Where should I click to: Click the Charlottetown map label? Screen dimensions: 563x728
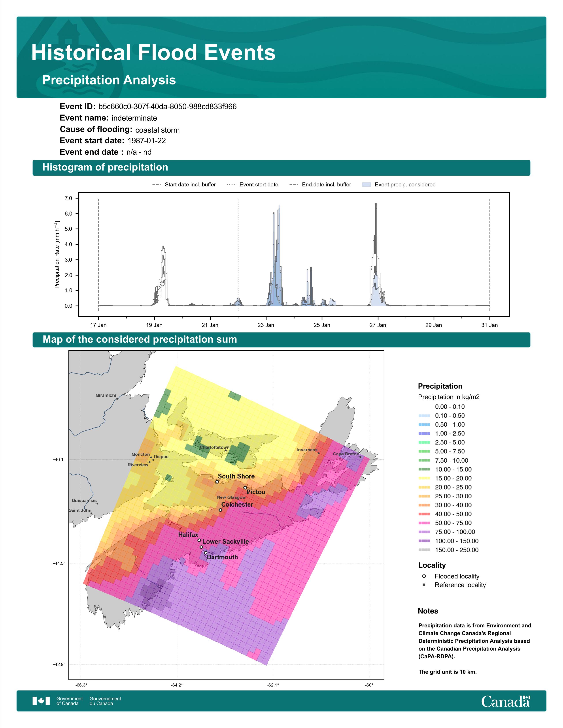coord(215,447)
